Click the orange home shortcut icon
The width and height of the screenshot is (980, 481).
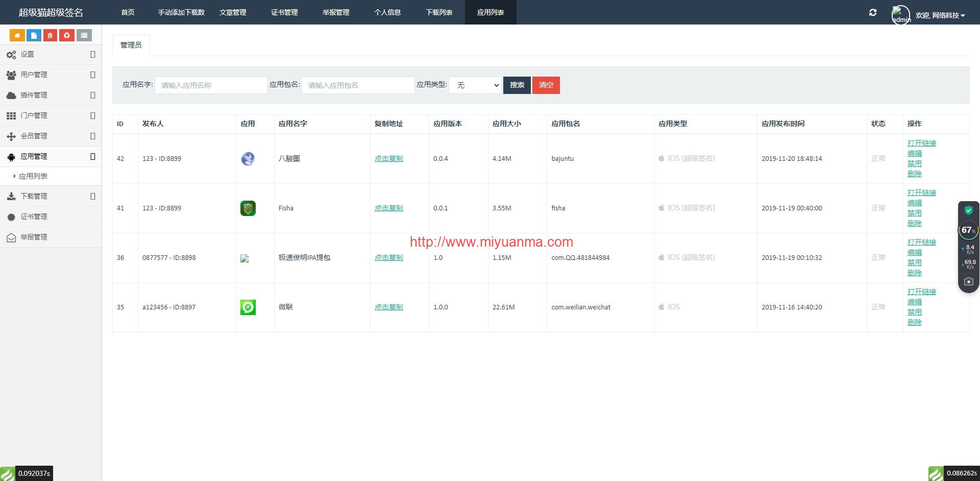tap(17, 35)
